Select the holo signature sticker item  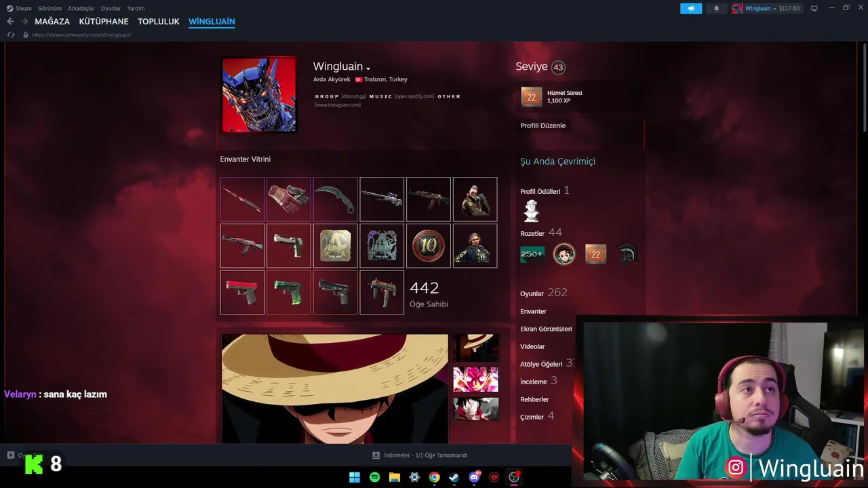(x=382, y=246)
